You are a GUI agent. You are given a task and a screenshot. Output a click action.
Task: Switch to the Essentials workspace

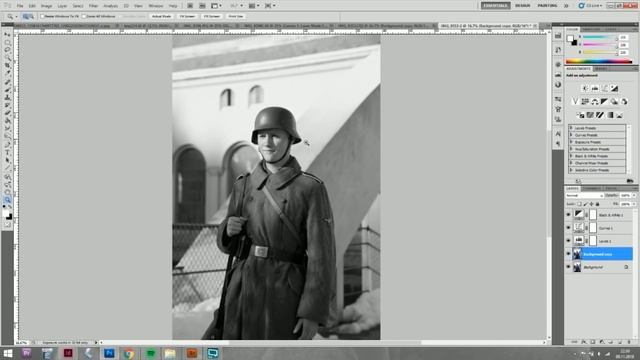point(496,6)
